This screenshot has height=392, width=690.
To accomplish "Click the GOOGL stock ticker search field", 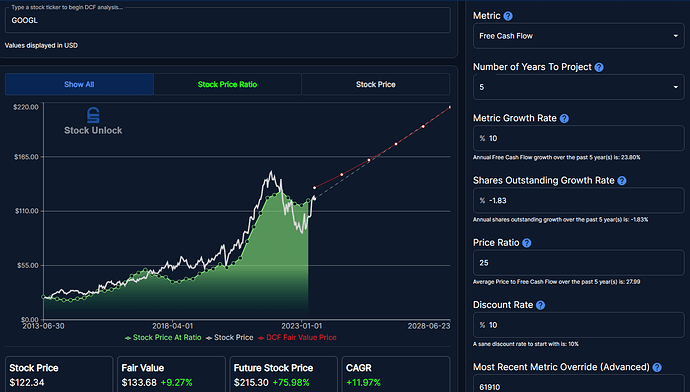I will [x=228, y=20].
